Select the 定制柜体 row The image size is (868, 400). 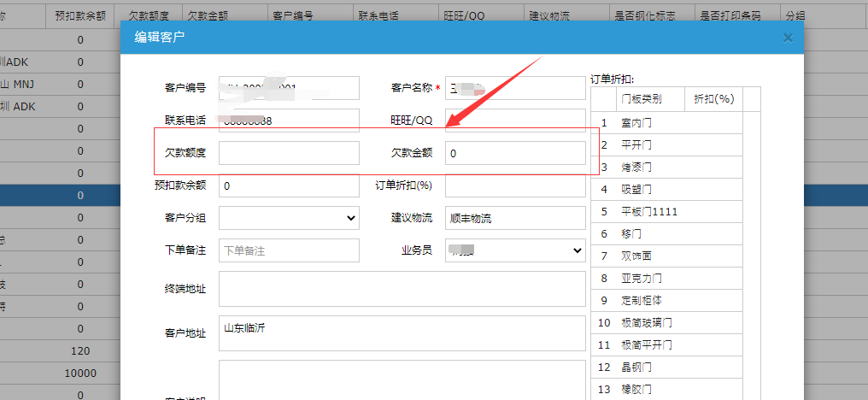[666, 300]
